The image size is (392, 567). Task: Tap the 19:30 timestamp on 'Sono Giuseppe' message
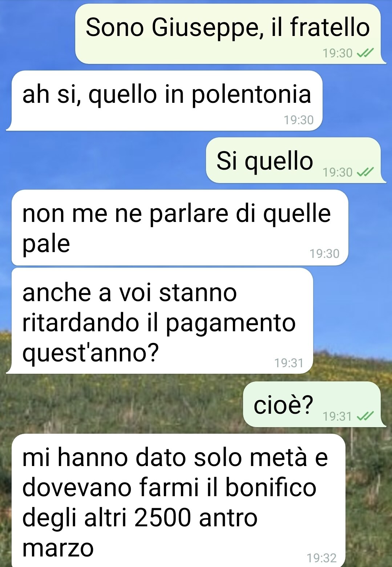338,53
